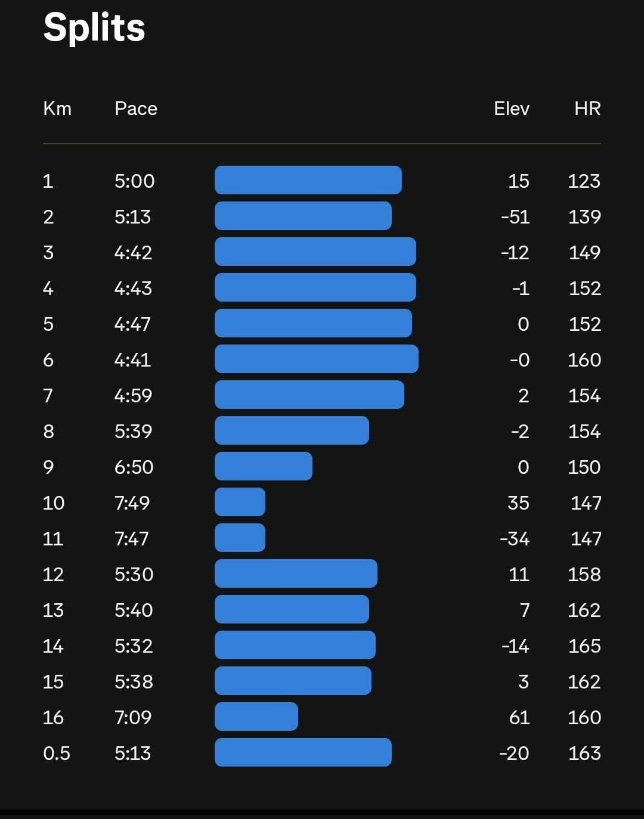Click the Splits heading
Screen dimensions: 644x819
pos(94,28)
